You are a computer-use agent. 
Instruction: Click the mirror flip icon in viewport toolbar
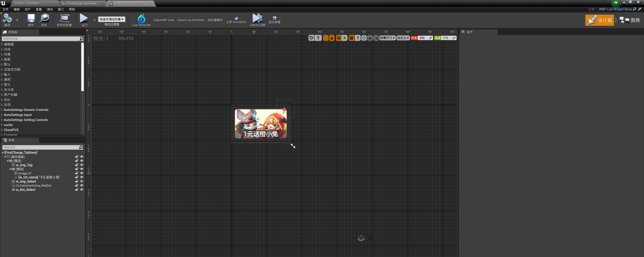pyautogui.click(x=376, y=38)
